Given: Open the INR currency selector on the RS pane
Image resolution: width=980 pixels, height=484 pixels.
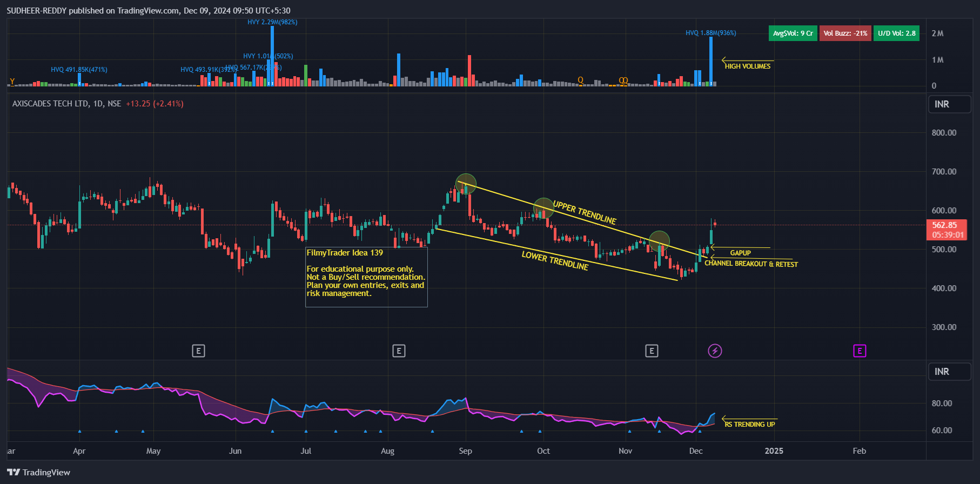Looking at the screenshot, I should tap(949, 372).
